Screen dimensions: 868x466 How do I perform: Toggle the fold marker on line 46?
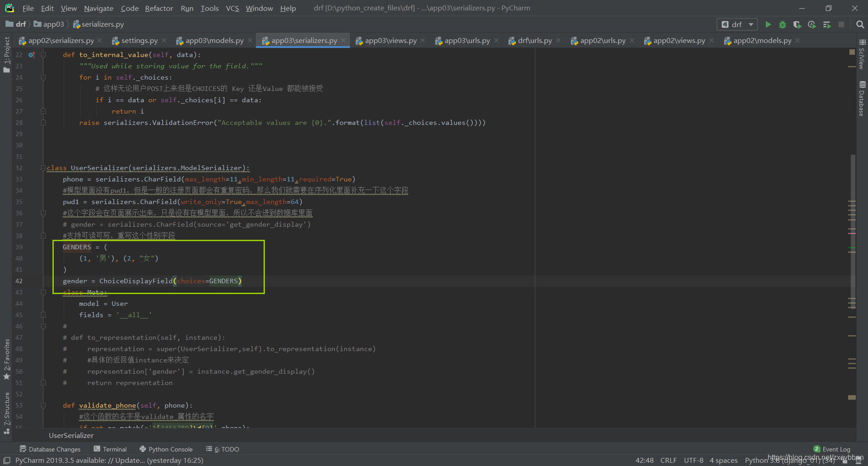coord(43,326)
